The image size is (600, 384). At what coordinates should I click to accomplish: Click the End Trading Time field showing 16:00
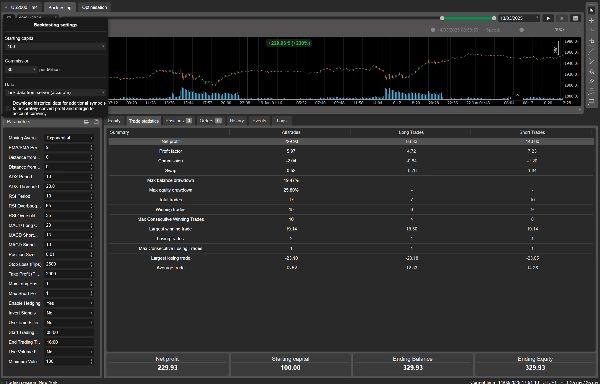(x=69, y=342)
